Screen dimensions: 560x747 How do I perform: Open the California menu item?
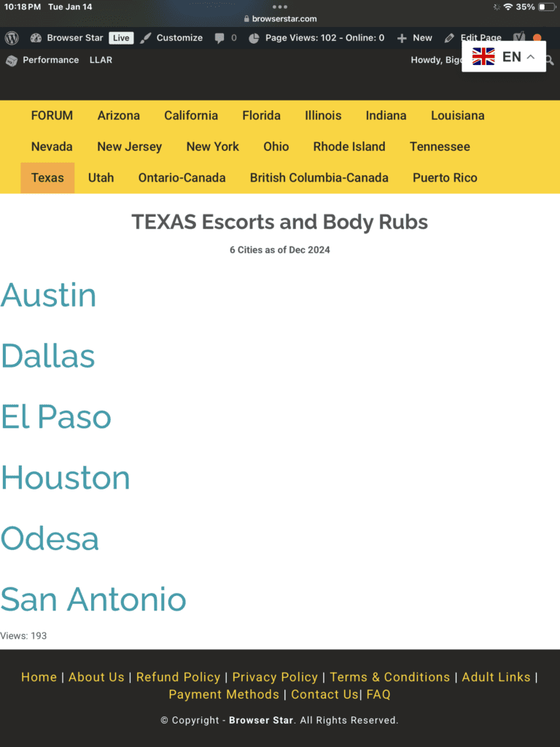(191, 115)
